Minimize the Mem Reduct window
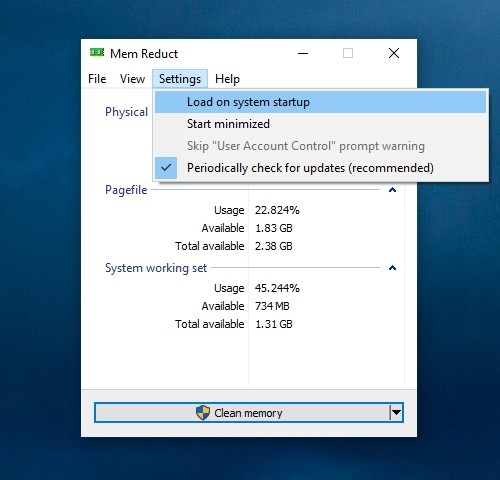500x480 pixels. coord(303,53)
